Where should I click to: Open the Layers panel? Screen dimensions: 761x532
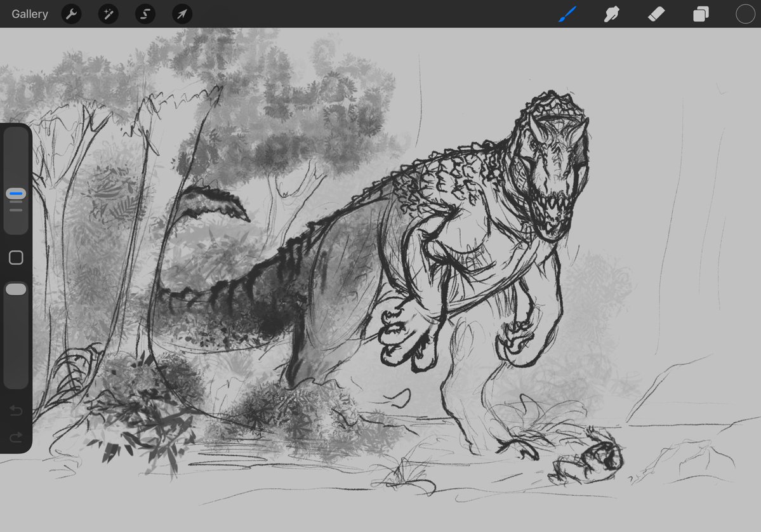coord(701,14)
